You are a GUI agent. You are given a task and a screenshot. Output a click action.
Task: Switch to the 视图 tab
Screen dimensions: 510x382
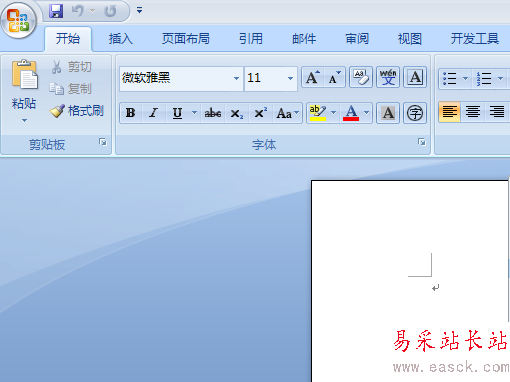tap(410, 39)
